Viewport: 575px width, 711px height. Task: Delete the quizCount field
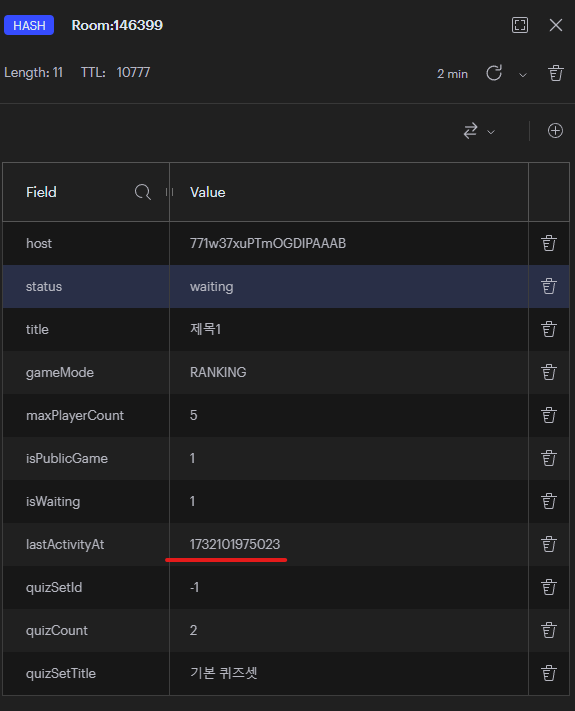coord(549,630)
